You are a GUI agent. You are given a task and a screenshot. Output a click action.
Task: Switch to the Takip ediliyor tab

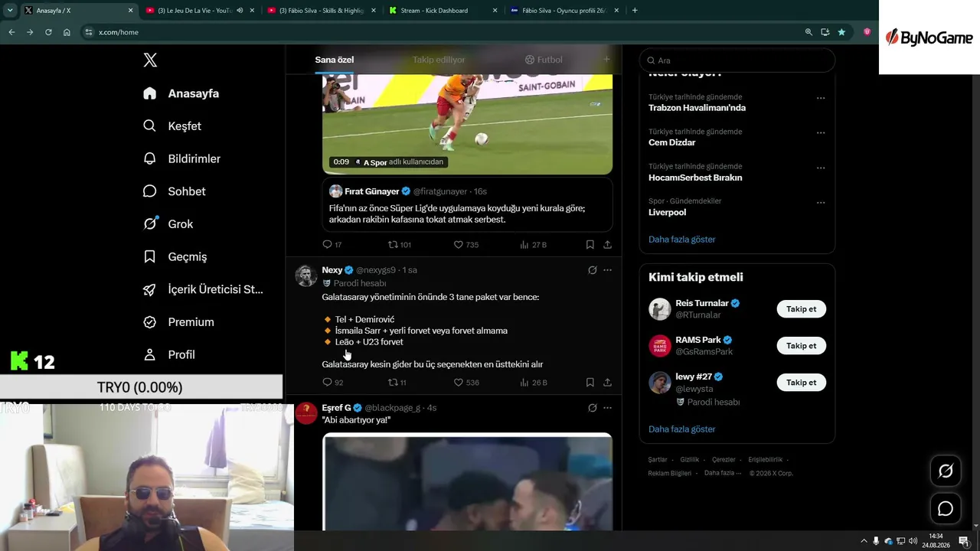pos(439,60)
